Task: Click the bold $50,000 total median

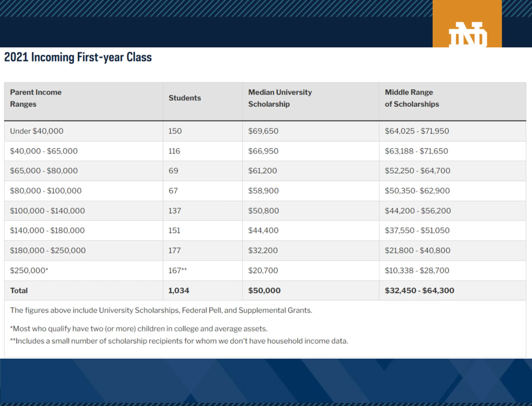Action: point(264,291)
